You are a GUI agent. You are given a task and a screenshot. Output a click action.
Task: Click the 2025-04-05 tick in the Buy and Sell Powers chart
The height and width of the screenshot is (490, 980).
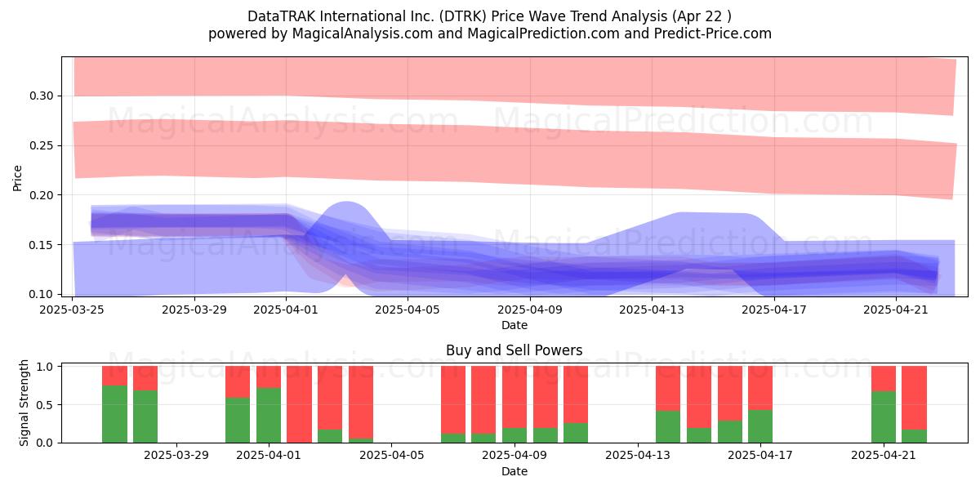[392, 456]
